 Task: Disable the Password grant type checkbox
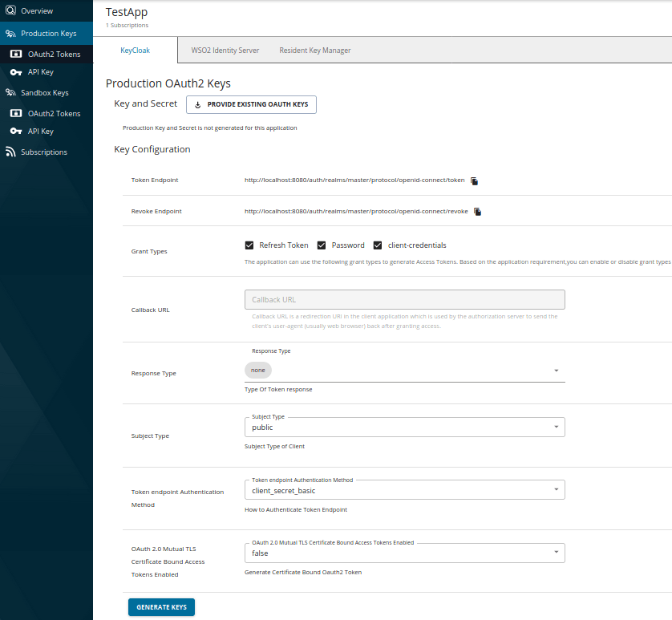click(322, 245)
